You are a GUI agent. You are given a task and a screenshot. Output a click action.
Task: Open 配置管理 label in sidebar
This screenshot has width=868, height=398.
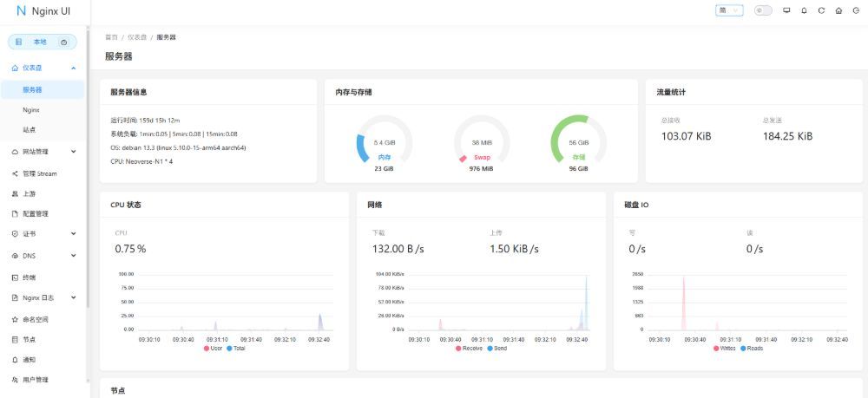click(36, 214)
